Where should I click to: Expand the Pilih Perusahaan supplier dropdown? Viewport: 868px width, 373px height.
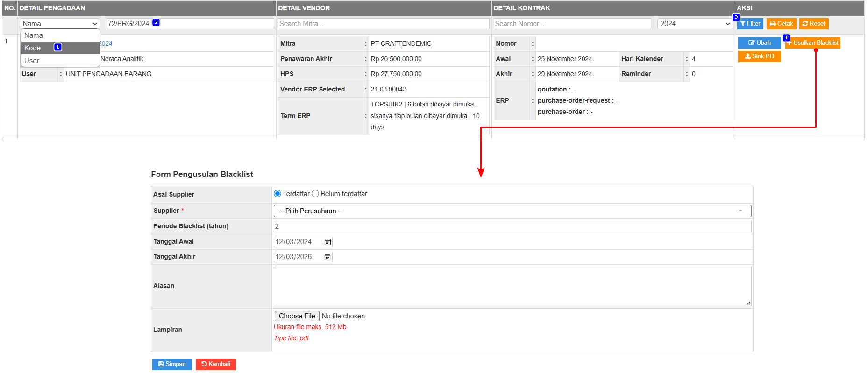pyautogui.click(x=512, y=211)
